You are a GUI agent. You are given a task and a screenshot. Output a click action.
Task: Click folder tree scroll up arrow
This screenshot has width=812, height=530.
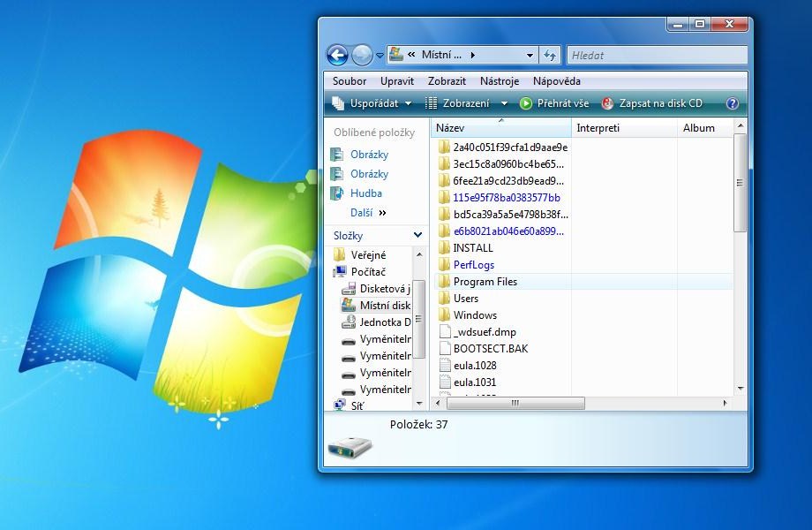point(419,255)
